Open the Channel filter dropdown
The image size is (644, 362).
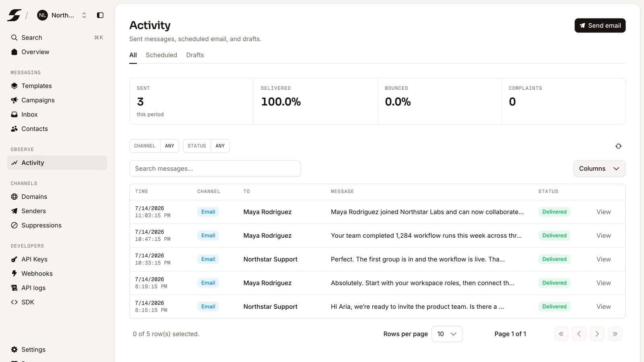click(x=154, y=146)
